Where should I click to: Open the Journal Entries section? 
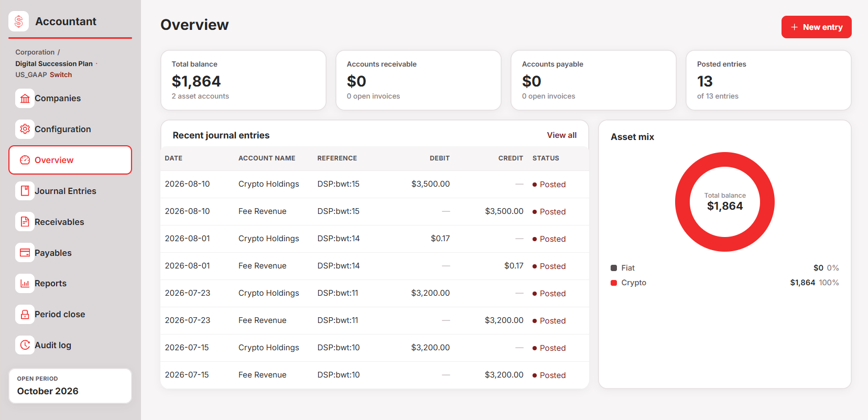click(70, 191)
